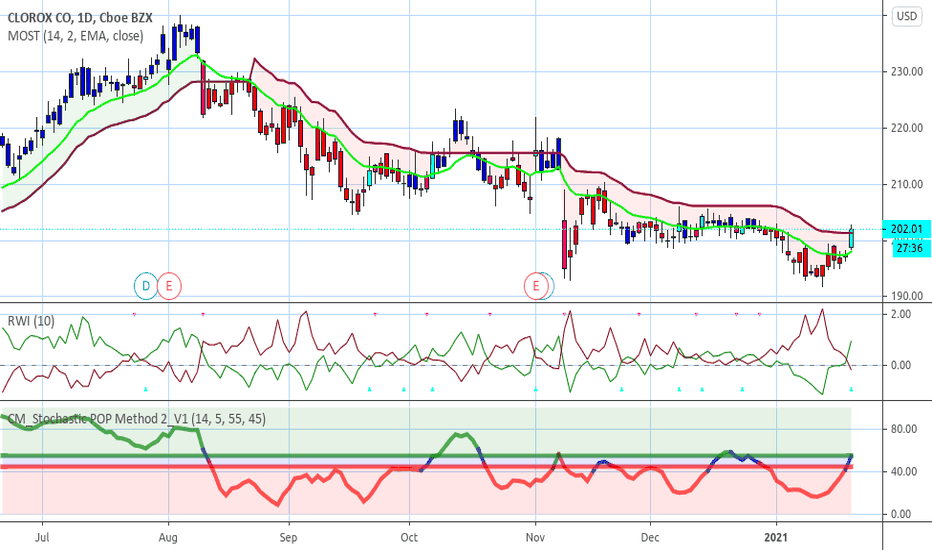
Task: Select the RWI (10) indicator legend
Action: click(31, 321)
